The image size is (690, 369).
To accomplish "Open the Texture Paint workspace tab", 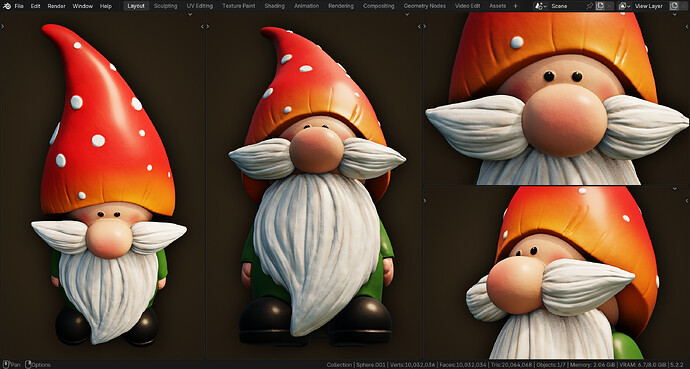I will (239, 6).
